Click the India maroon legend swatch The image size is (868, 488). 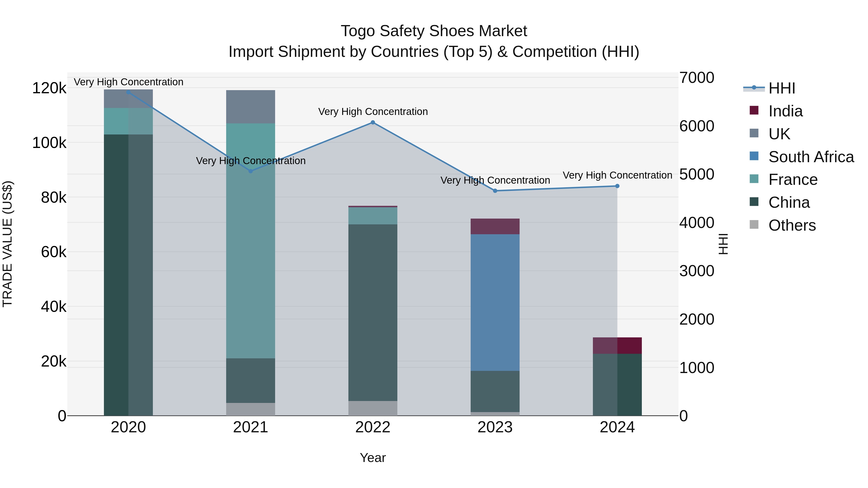pos(754,110)
